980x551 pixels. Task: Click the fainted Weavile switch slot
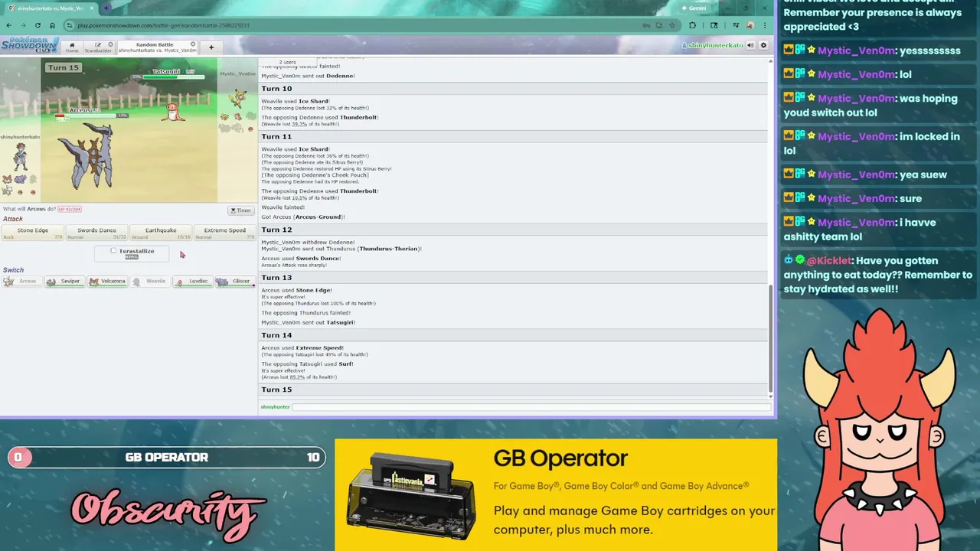150,282
